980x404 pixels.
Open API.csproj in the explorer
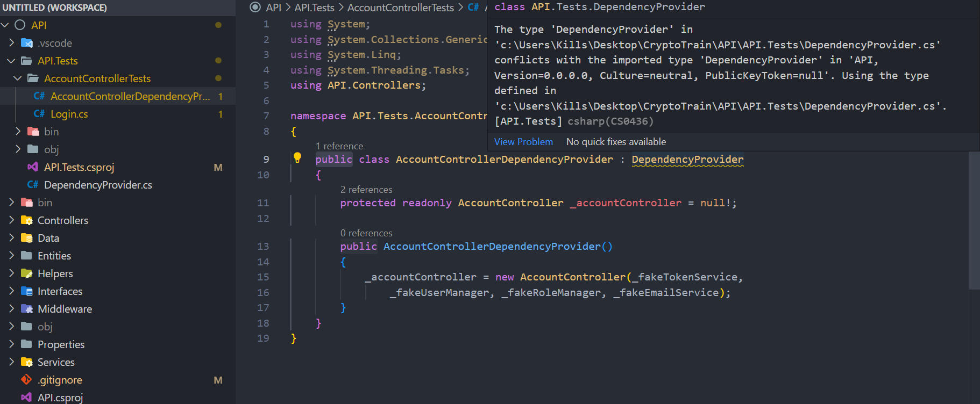(x=60, y=398)
